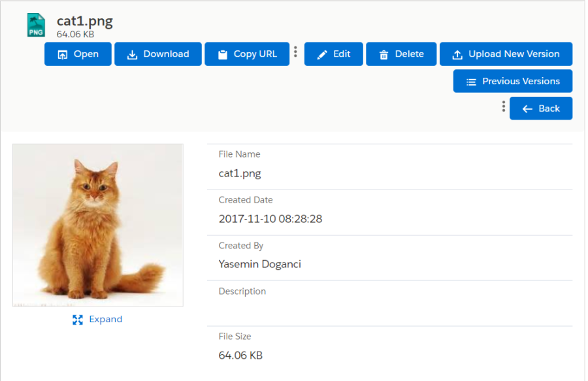This screenshot has height=381, width=588.
Task: Click the list icon on Previous Versions
Action: point(471,82)
